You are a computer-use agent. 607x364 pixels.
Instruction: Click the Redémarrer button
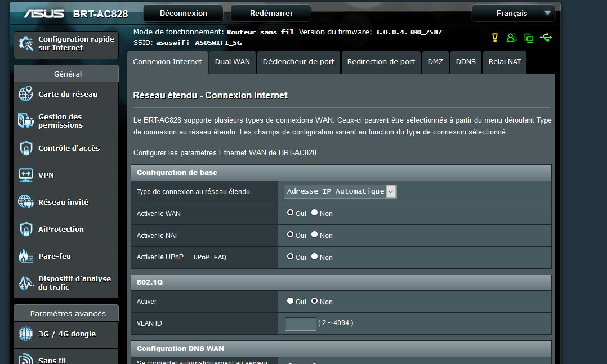point(271,13)
